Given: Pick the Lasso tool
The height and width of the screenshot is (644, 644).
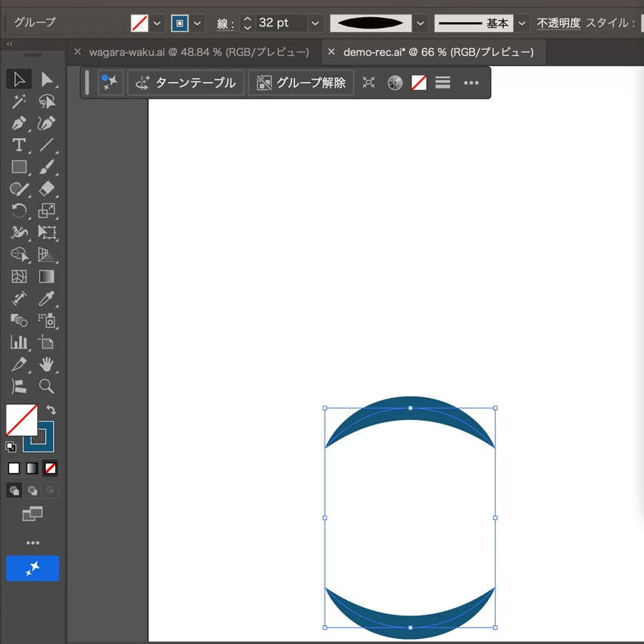Looking at the screenshot, I should [47, 101].
